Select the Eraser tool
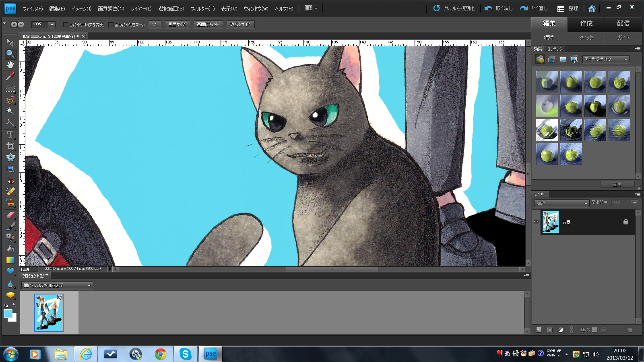The image size is (644, 362). pyautogui.click(x=10, y=215)
